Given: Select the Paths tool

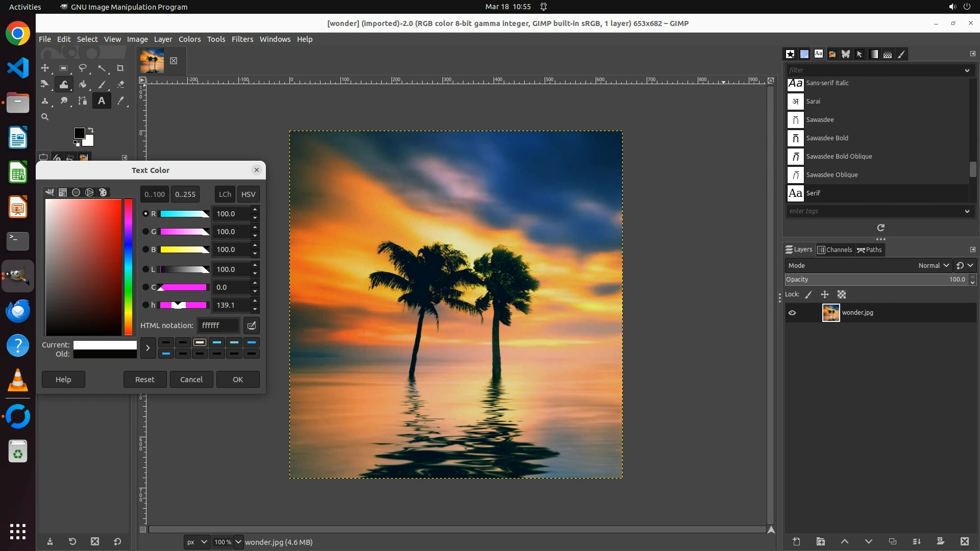Looking at the screenshot, I should [x=83, y=101].
